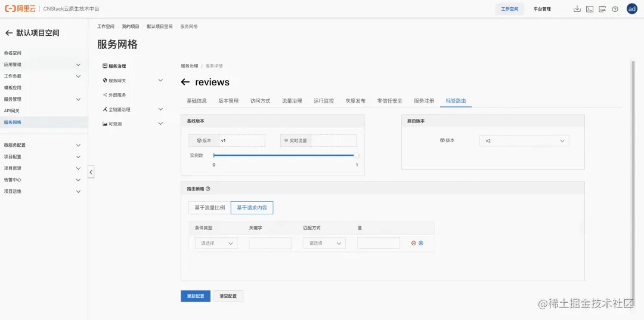Open the YAML editor icon

pos(602,9)
